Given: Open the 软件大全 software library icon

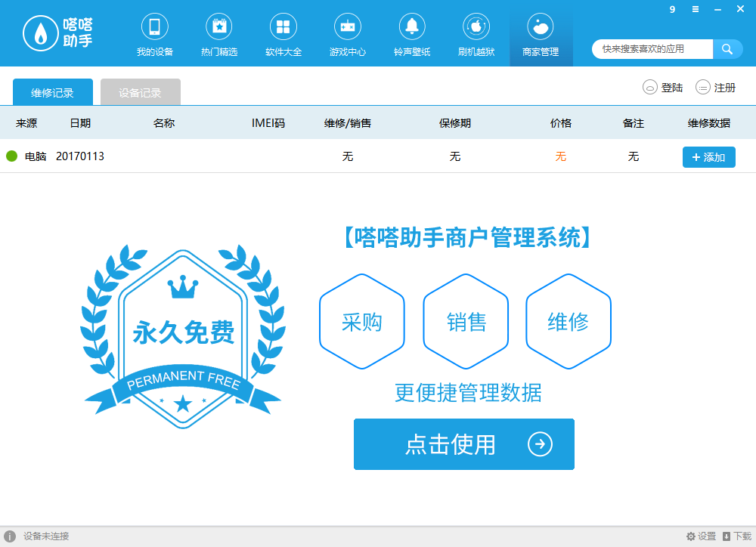Looking at the screenshot, I should point(283,33).
